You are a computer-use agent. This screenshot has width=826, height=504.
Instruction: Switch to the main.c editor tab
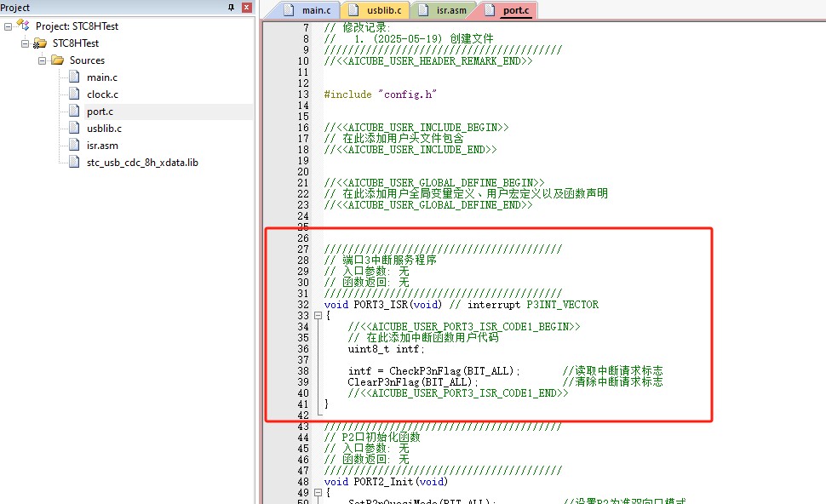(x=312, y=11)
